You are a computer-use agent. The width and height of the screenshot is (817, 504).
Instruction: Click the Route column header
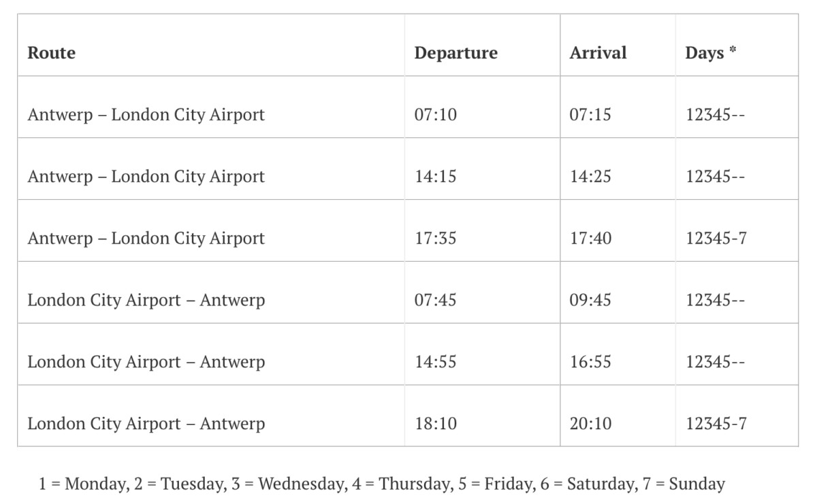[52, 53]
